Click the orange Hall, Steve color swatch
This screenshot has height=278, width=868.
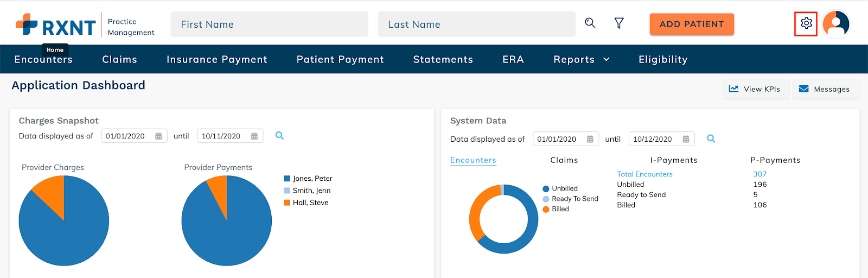click(287, 203)
